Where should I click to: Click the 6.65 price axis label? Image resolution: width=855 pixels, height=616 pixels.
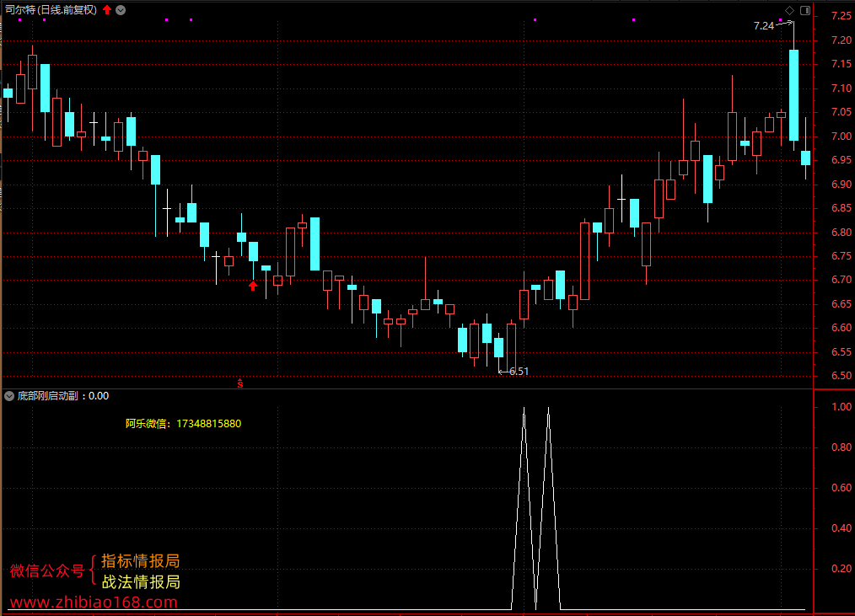click(842, 303)
